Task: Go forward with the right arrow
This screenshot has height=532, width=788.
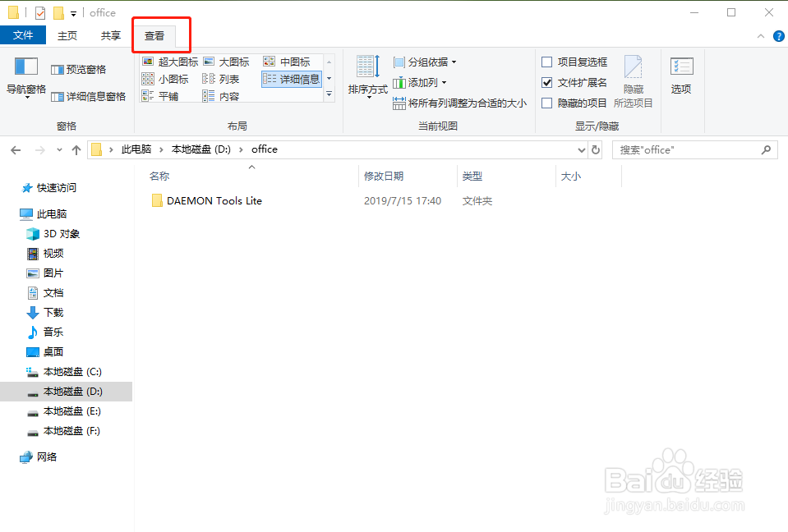Action: (x=39, y=149)
